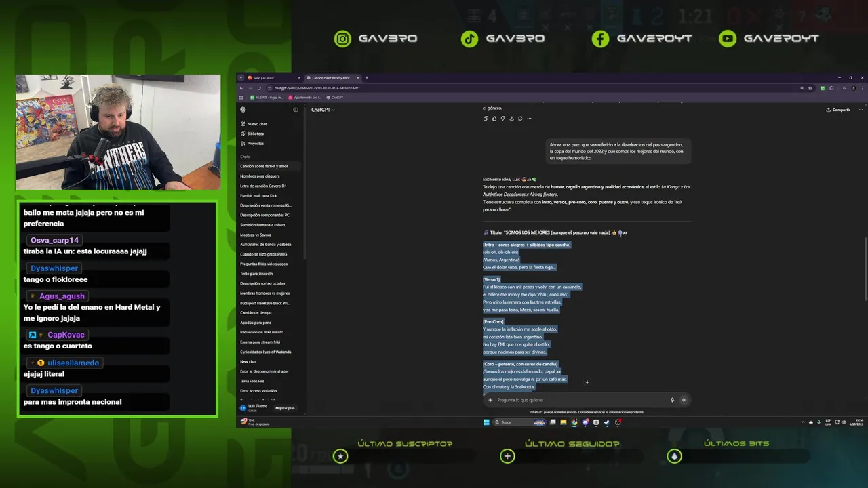Regenerate the response with the retry icon
The width and height of the screenshot is (868, 488).
(x=520, y=119)
